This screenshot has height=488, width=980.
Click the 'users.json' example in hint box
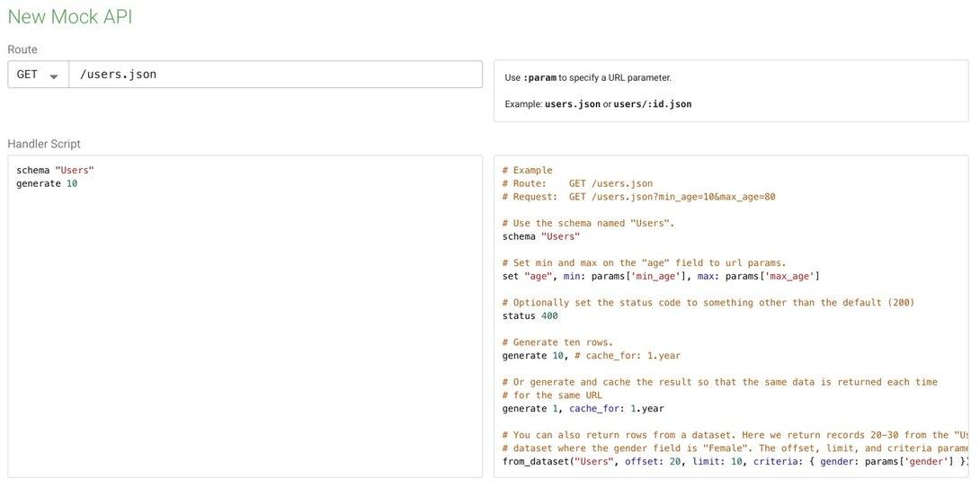click(x=572, y=104)
